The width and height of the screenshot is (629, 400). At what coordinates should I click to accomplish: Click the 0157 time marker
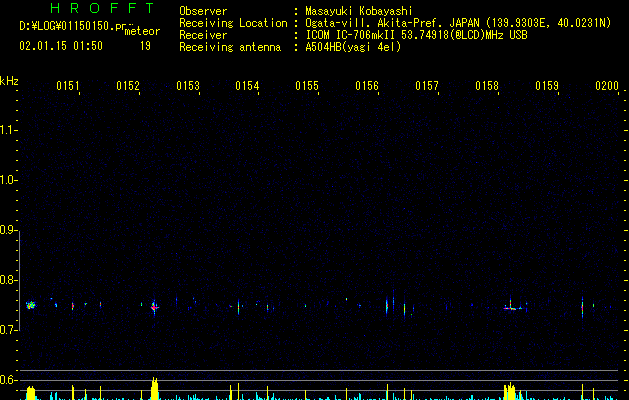pos(427,86)
